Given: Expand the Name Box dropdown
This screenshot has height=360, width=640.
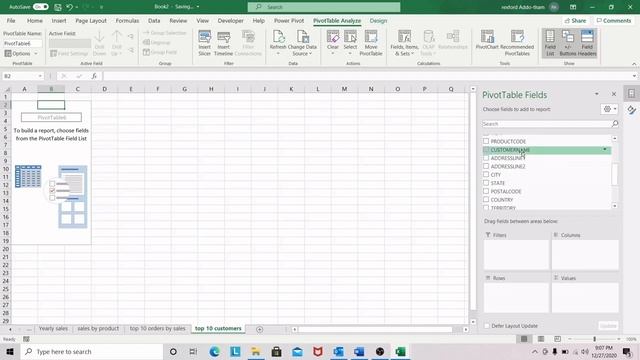Looking at the screenshot, I should point(40,76).
